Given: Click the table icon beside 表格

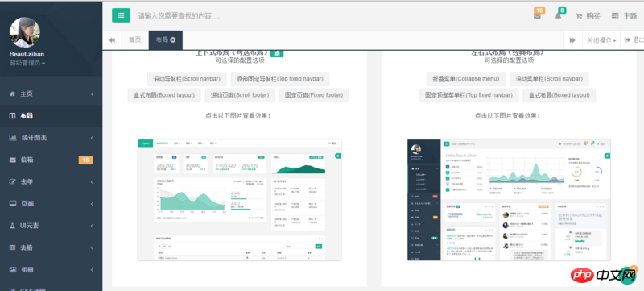Looking at the screenshot, I should [x=12, y=247].
